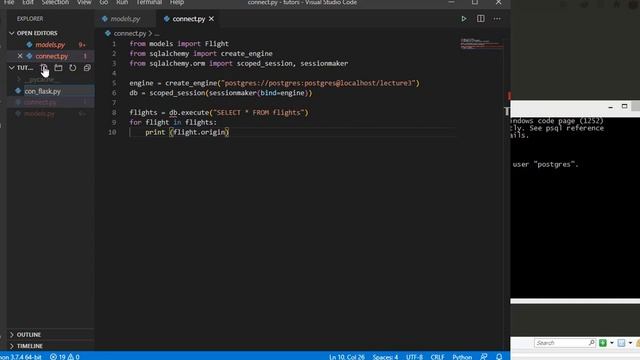Open the Terminal menu

coord(149,2)
